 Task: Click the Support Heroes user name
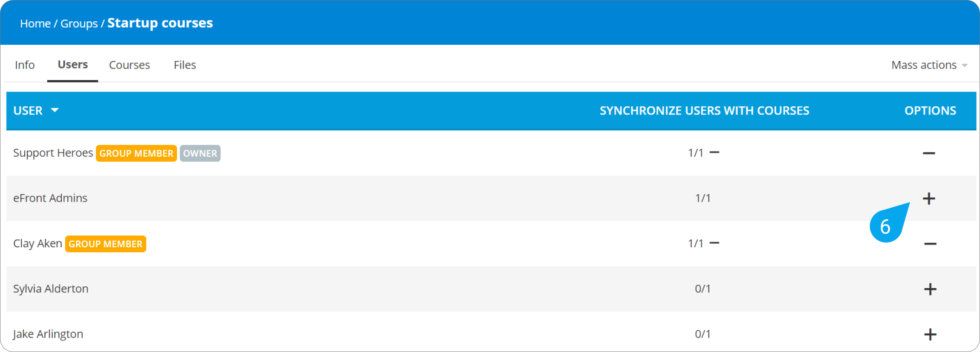[53, 153]
